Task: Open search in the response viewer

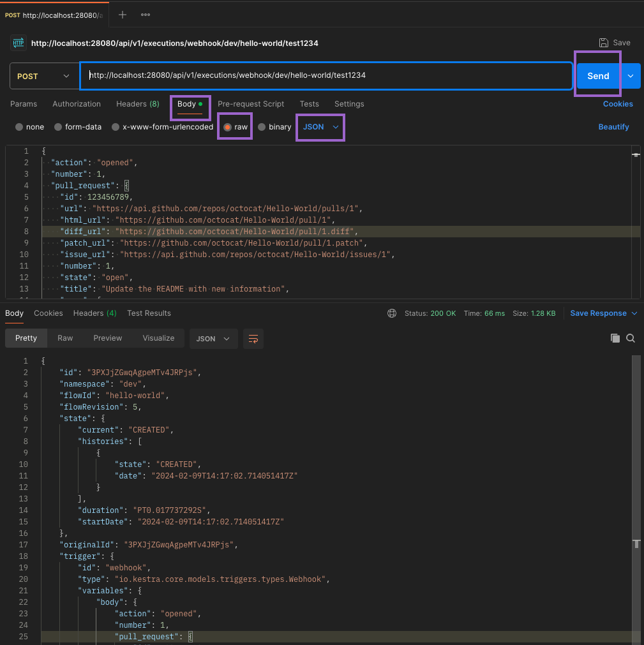Action: (x=631, y=338)
